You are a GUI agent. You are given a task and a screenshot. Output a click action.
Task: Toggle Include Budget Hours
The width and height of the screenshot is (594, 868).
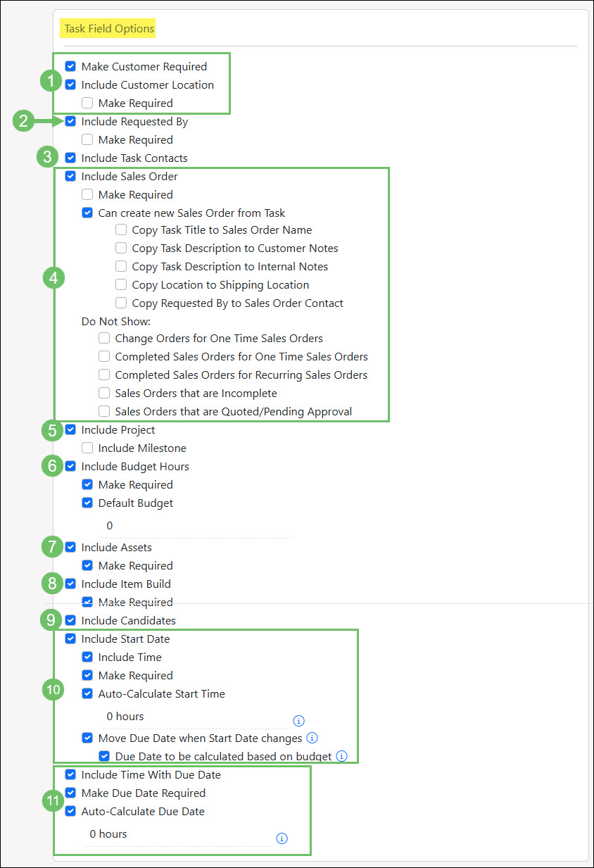point(70,466)
